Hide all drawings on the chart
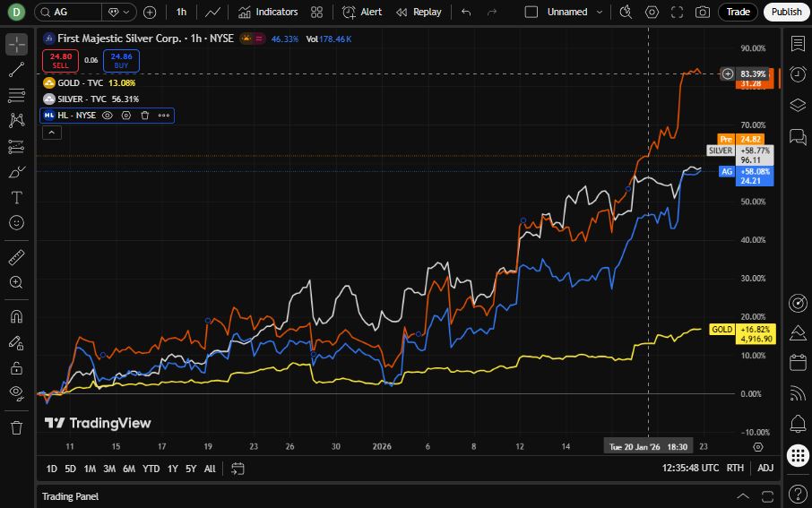The width and height of the screenshot is (812, 508). pos(16,393)
